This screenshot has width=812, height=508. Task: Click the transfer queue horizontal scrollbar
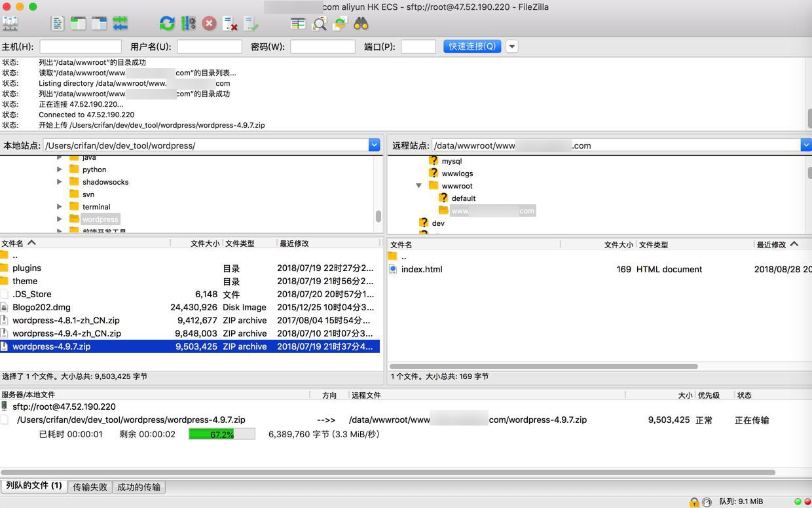point(388,472)
